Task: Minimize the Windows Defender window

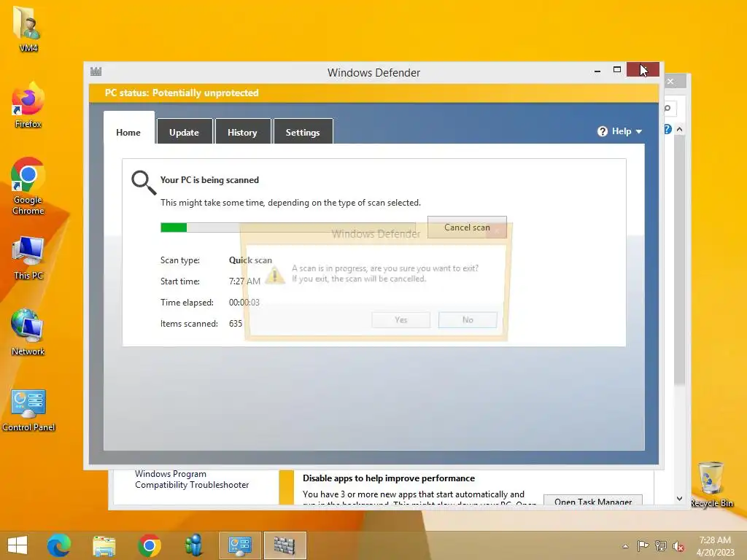Action: click(x=597, y=71)
